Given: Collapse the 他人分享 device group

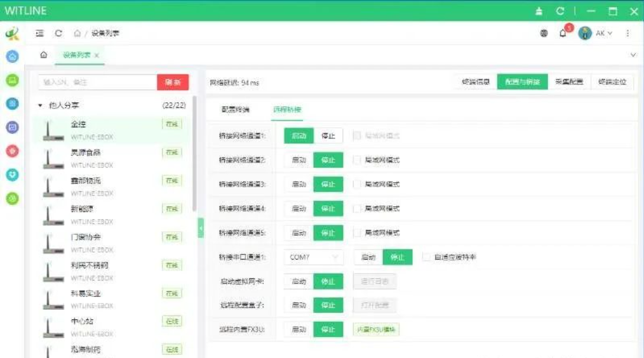Looking at the screenshot, I should tap(41, 105).
